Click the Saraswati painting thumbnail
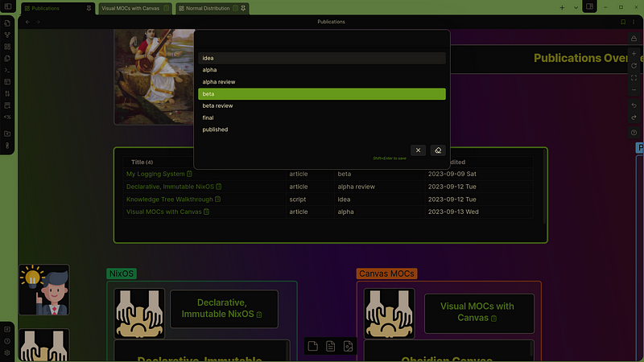The height and width of the screenshot is (362, 644). coord(155,76)
